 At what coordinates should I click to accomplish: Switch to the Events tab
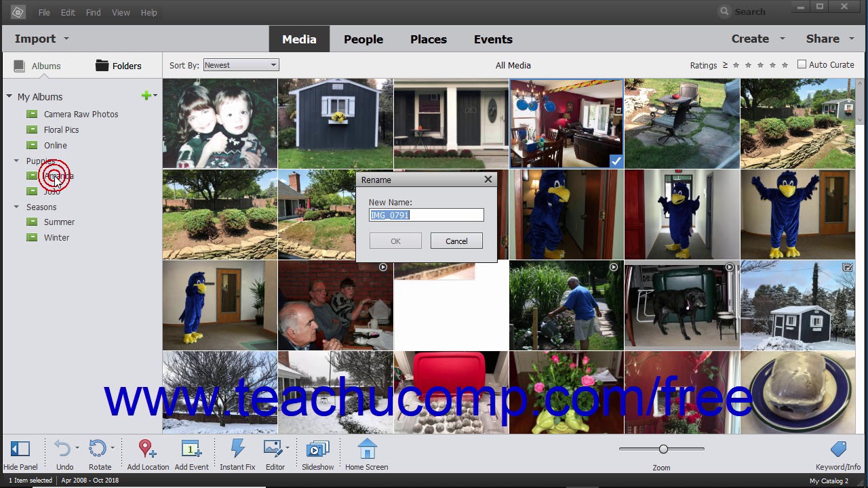click(x=493, y=39)
